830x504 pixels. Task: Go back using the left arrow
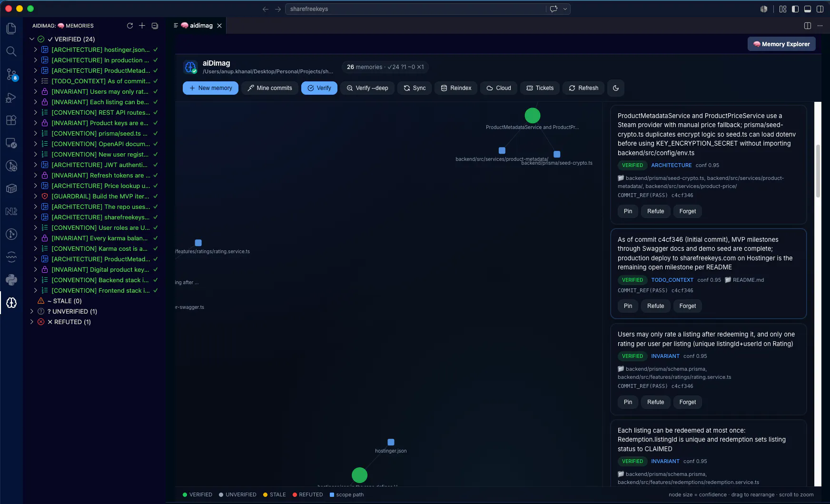click(x=266, y=9)
